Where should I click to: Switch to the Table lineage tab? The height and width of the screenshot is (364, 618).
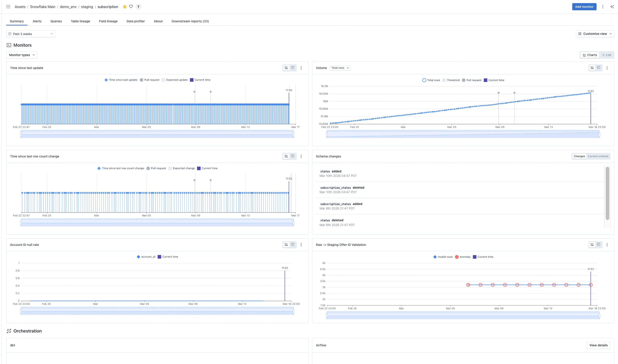click(80, 21)
